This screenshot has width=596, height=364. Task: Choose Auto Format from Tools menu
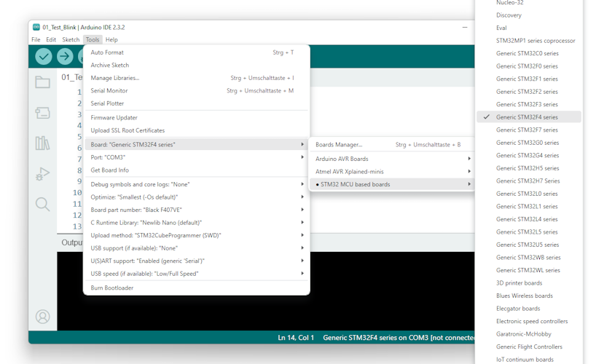(197, 52)
